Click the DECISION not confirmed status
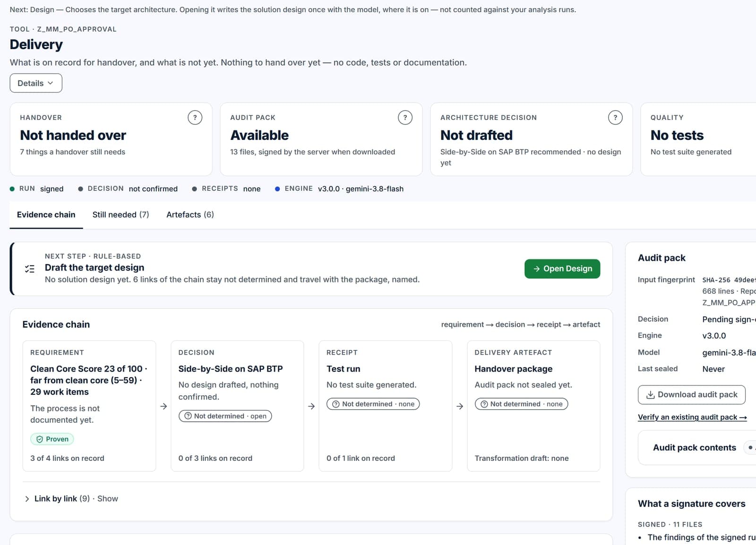Viewport: 756px width, 545px height. pos(128,189)
